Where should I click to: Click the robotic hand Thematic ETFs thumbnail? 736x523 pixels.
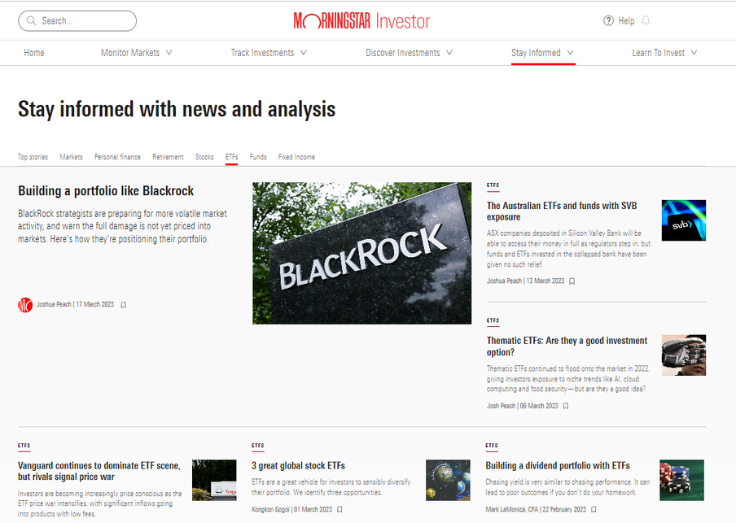684,355
